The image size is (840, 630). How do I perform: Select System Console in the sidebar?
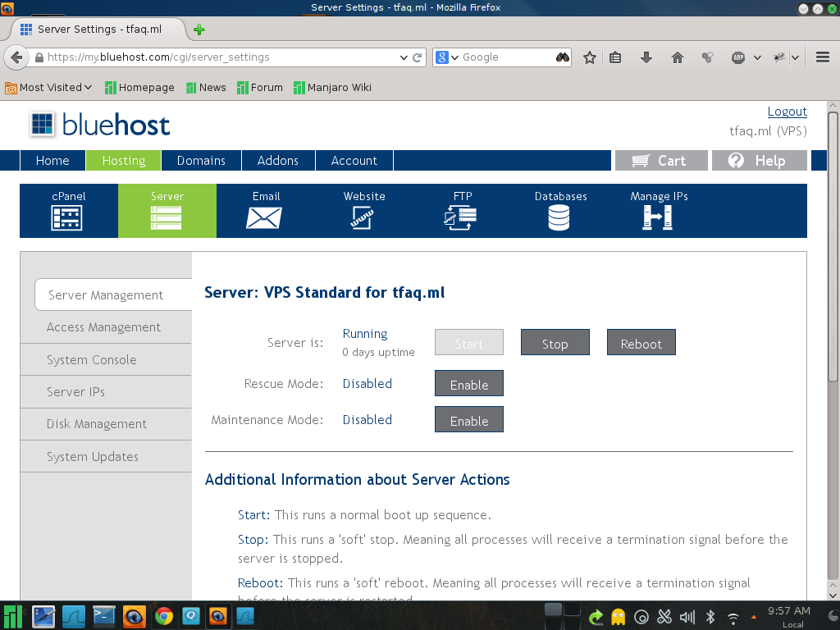tap(92, 359)
